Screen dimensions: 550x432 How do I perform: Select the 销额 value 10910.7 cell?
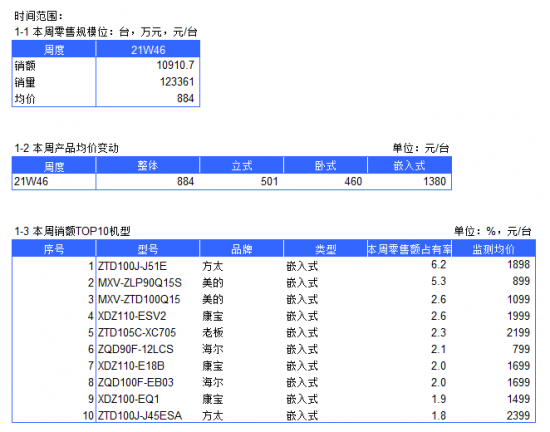pyautogui.click(x=148, y=65)
